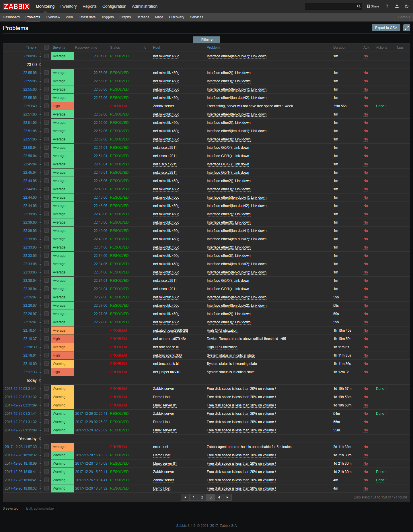Open host menu for error-host

pyautogui.click(x=161, y=447)
